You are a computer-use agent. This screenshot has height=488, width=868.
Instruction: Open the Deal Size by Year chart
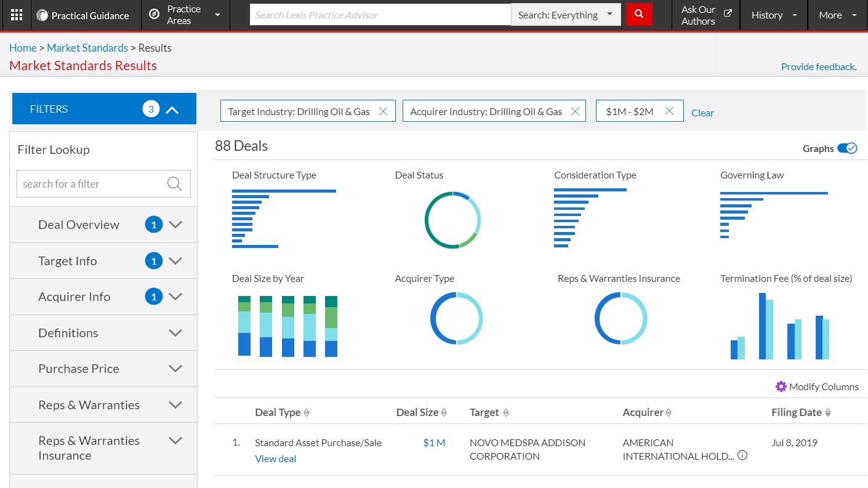[x=288, y=326]
